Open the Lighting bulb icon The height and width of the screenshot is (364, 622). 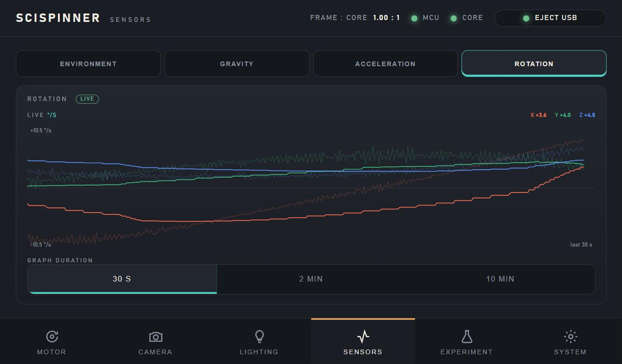259,337
